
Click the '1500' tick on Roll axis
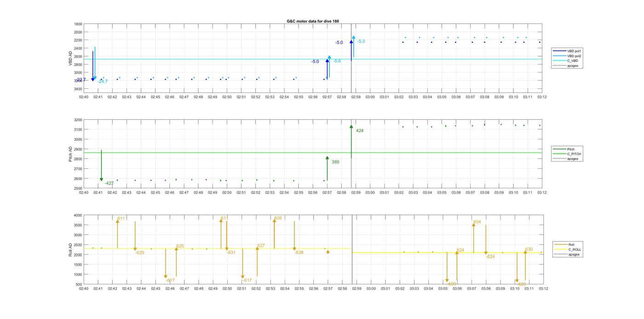click(x=78, y=265)
